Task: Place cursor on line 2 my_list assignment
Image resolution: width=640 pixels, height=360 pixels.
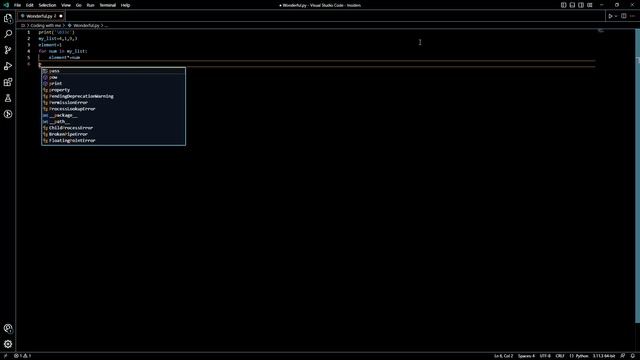Action: pyautogui.click(x=58, y=39)
